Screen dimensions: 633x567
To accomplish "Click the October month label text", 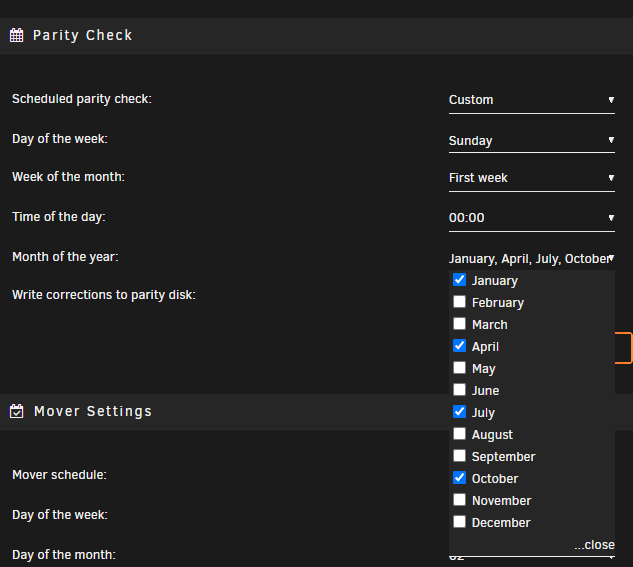I will 495,479.
